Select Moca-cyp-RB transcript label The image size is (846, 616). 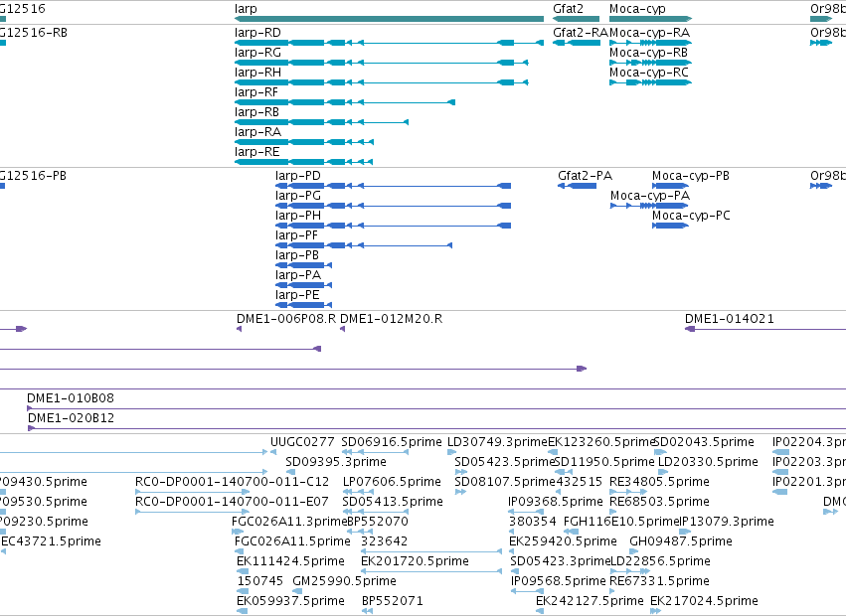pyautogui.click(x=648, y=53)
